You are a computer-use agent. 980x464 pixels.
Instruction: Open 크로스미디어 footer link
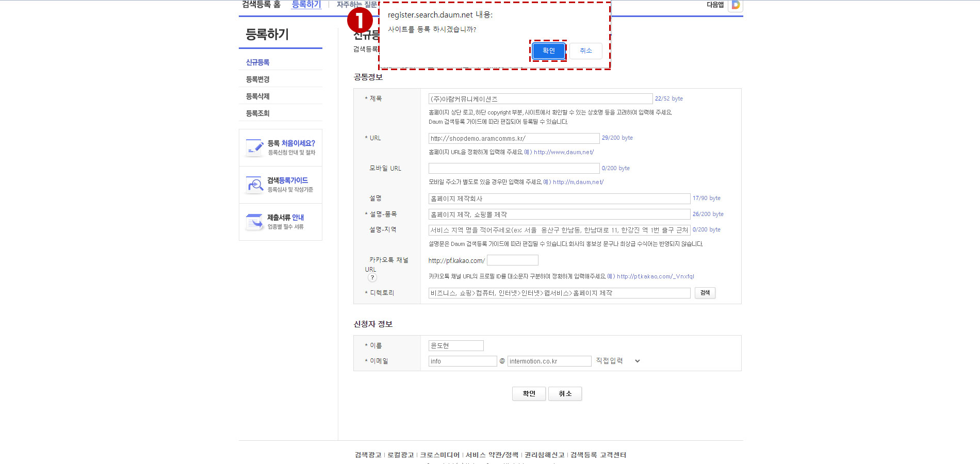click(439, 455)
